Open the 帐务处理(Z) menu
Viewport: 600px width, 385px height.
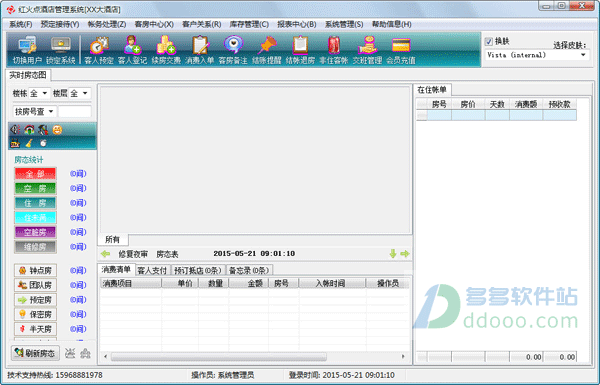point(107,24)
